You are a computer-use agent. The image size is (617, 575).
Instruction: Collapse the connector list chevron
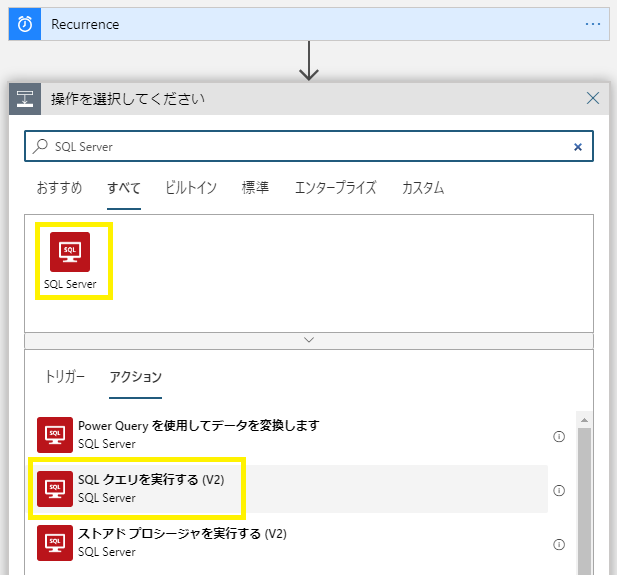(309, 340)
